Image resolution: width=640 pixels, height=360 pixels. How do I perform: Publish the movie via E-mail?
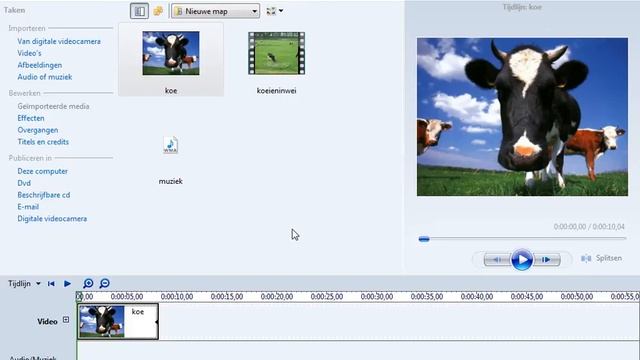[28, 207]
